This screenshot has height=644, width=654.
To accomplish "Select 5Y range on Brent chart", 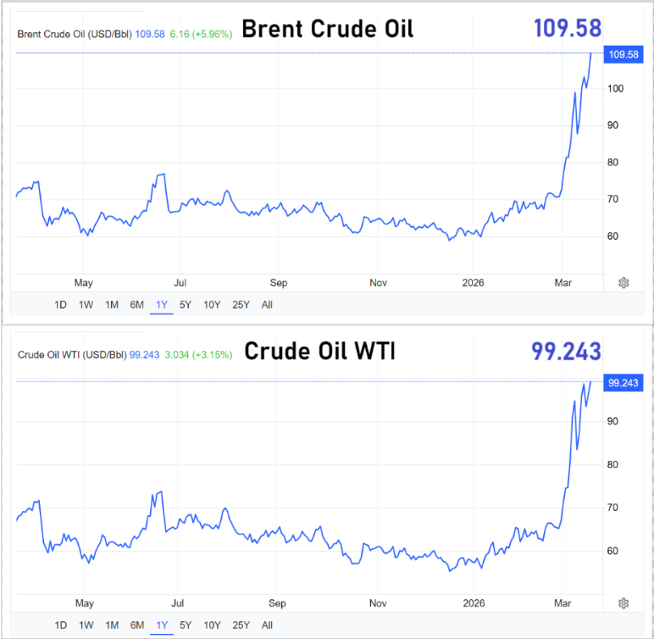I will pos(186,305).
